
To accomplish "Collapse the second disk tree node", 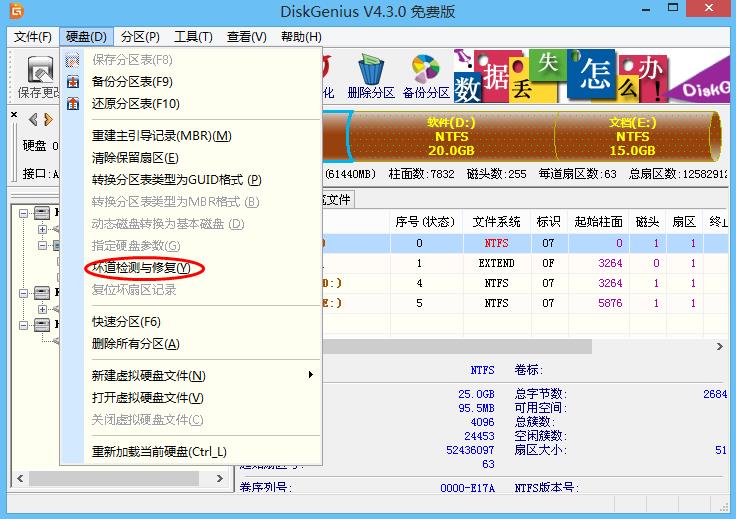I will coord(23,293).
